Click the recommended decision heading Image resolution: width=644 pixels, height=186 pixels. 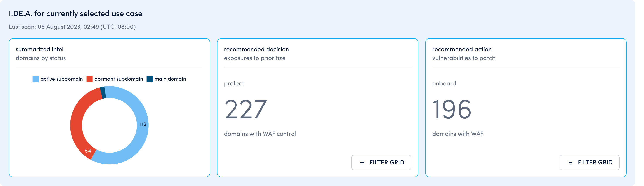(x=256, y=50)
